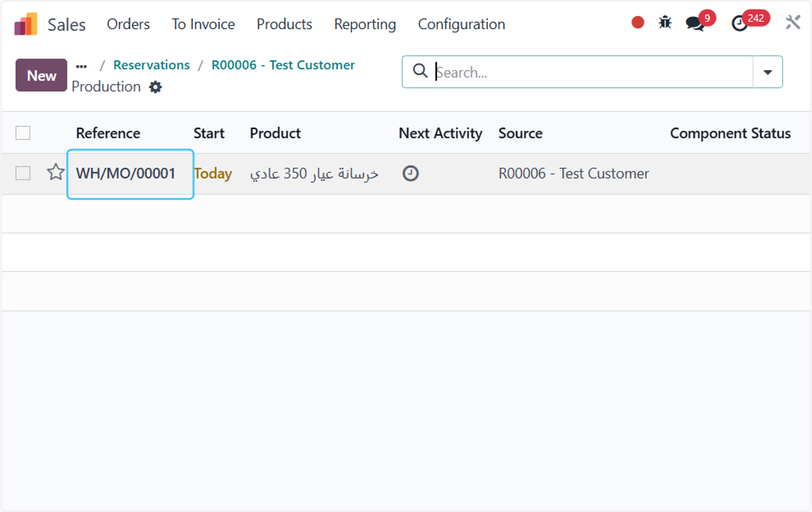Image resolution: width=812 pixels, height=512 pixels.
Task: Open the Reporting menu
Action: 365,24
